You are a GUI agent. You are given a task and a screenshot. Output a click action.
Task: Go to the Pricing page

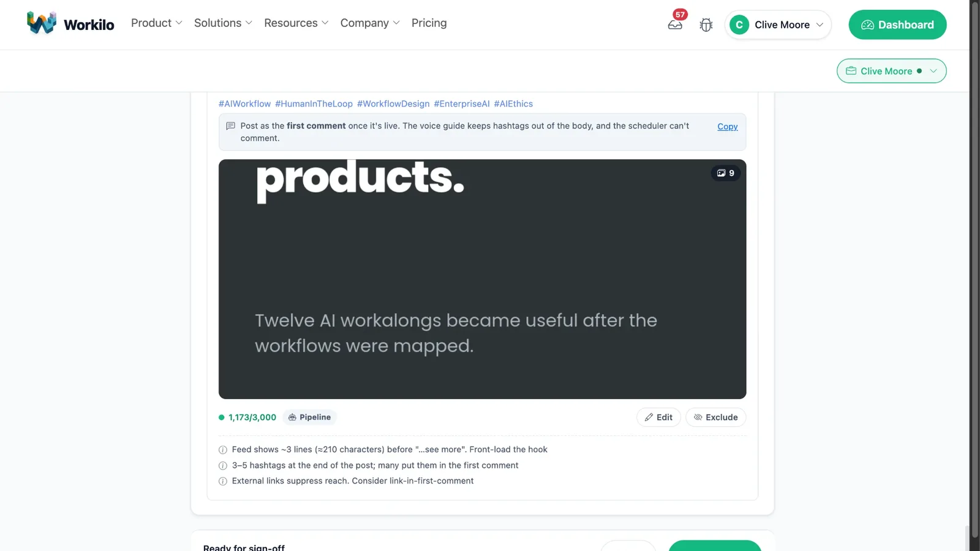click(x=429, y=23)
